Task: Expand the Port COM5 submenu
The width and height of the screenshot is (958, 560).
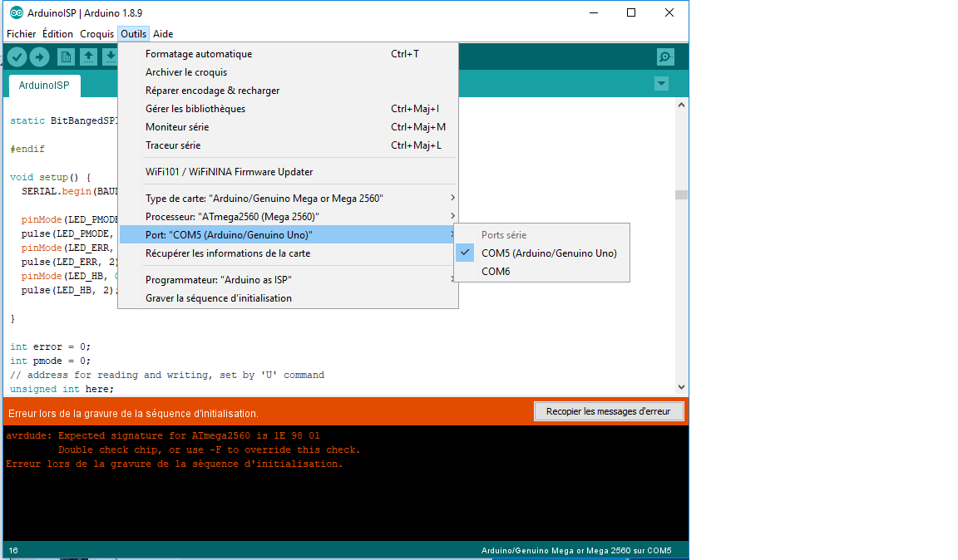Action: tap(288, 235)
